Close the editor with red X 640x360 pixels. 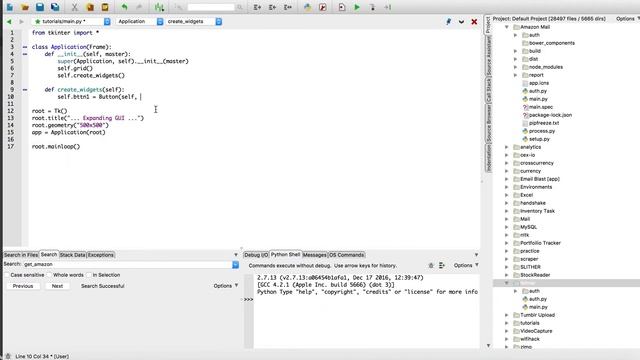pyautogui.click(x=474, y=22)
